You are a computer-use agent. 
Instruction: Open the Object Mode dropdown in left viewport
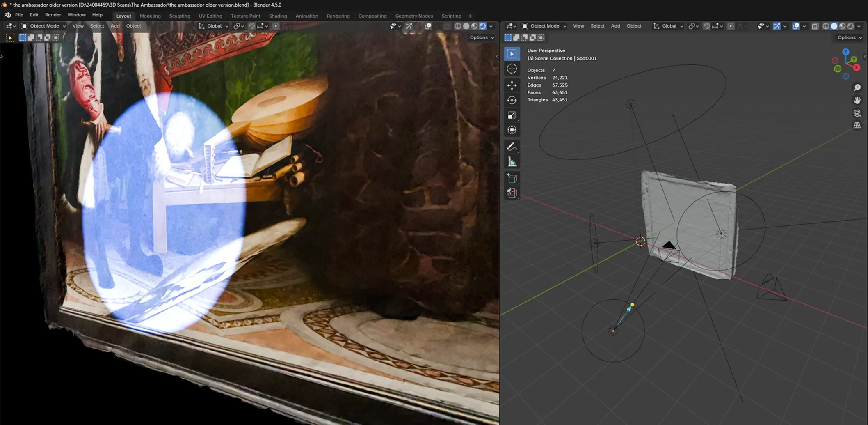[44, 26]
